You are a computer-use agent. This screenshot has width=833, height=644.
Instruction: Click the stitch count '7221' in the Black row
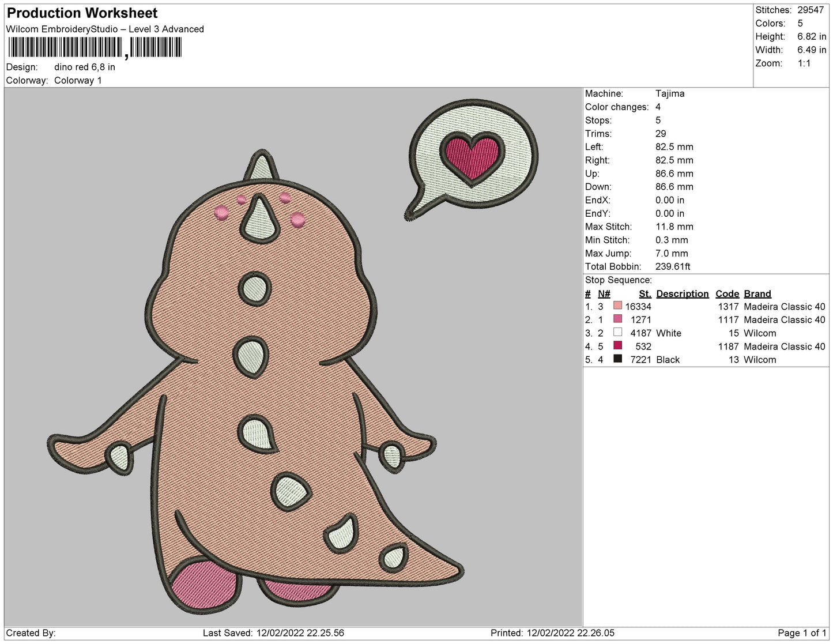click(641, 360)
